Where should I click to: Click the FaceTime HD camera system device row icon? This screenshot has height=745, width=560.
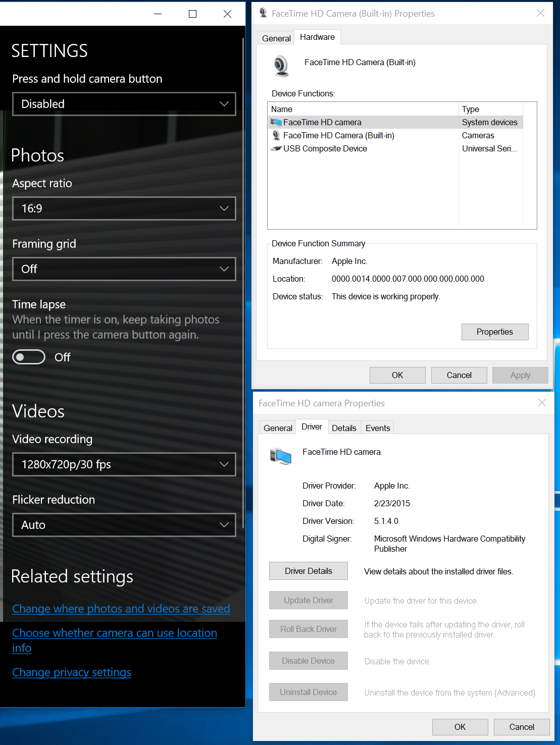(x=276, y=122)
